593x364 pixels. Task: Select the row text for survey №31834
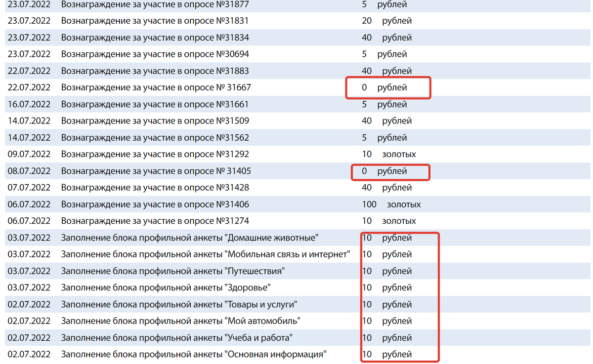tap(155, 38)
